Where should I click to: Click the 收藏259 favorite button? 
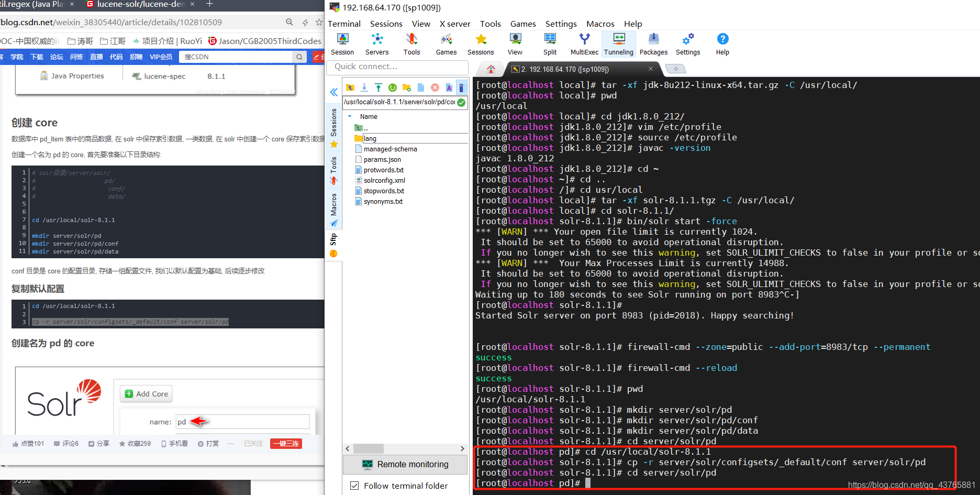pos(135,444)
